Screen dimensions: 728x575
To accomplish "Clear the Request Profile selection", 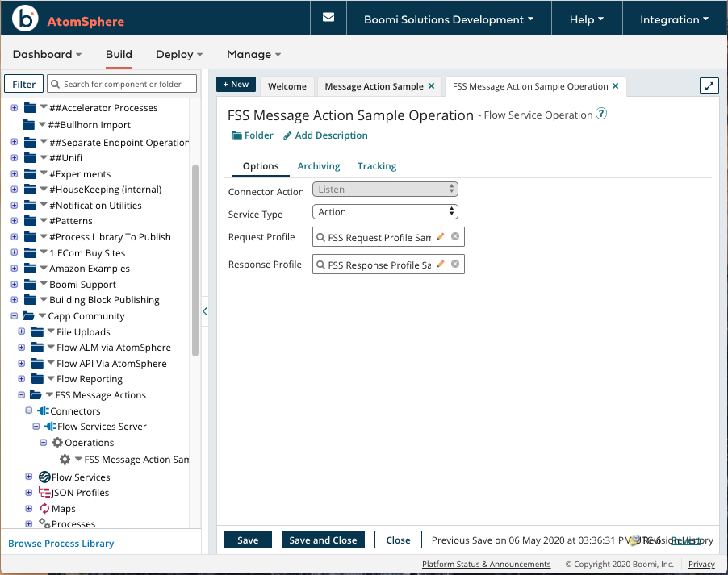I will click(455, 236).
